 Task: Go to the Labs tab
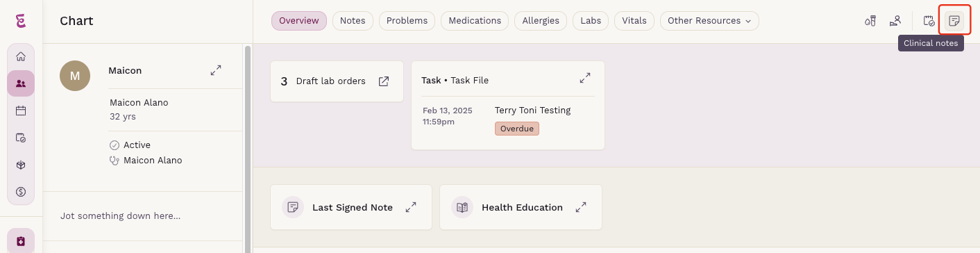click(591, 21)
